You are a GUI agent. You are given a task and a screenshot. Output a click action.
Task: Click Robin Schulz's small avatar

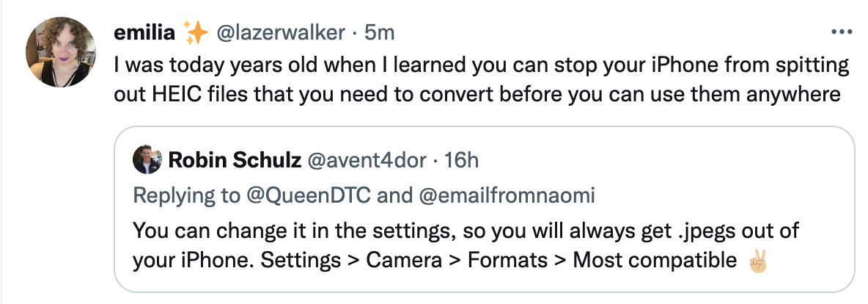(x=147, y=160)
